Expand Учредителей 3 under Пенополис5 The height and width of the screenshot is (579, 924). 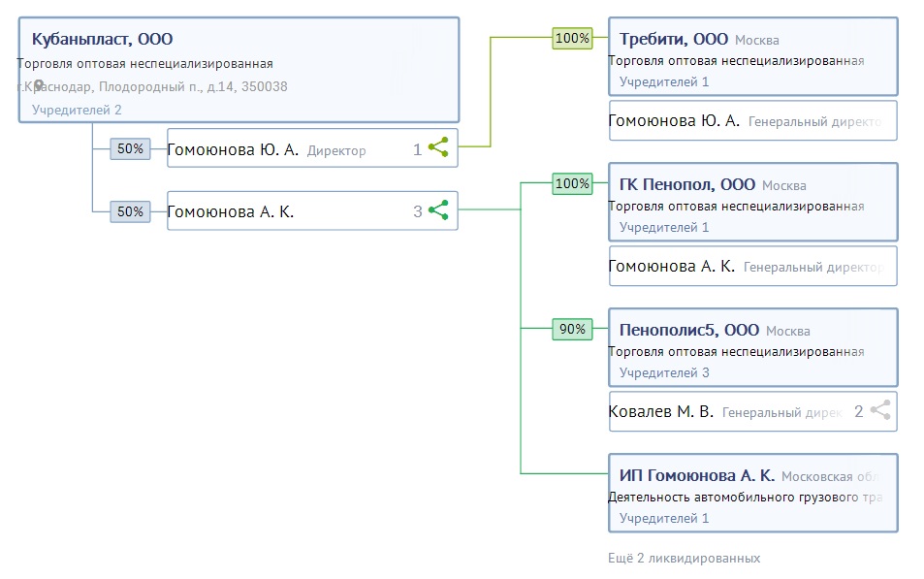coord(664,372)
